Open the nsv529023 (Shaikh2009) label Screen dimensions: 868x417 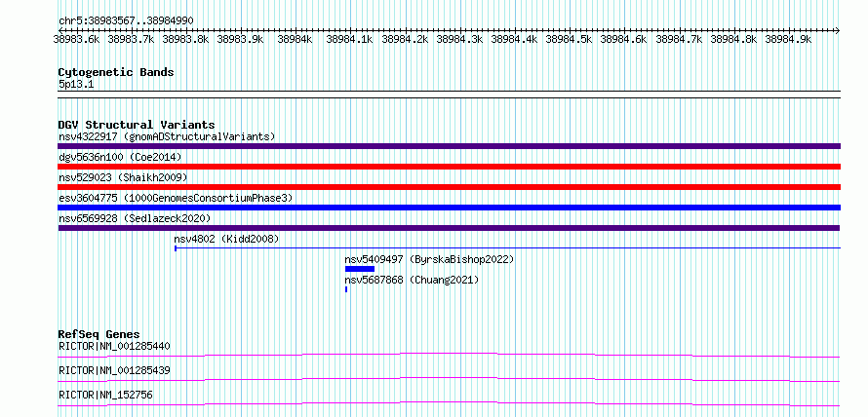(123, 177)
